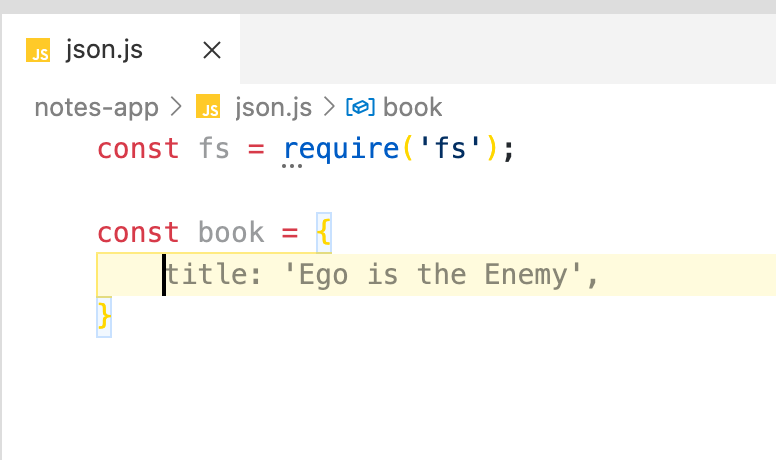Click the JS file icon in the tab
This screenshot has width=776, height=460.
point(38,50)
